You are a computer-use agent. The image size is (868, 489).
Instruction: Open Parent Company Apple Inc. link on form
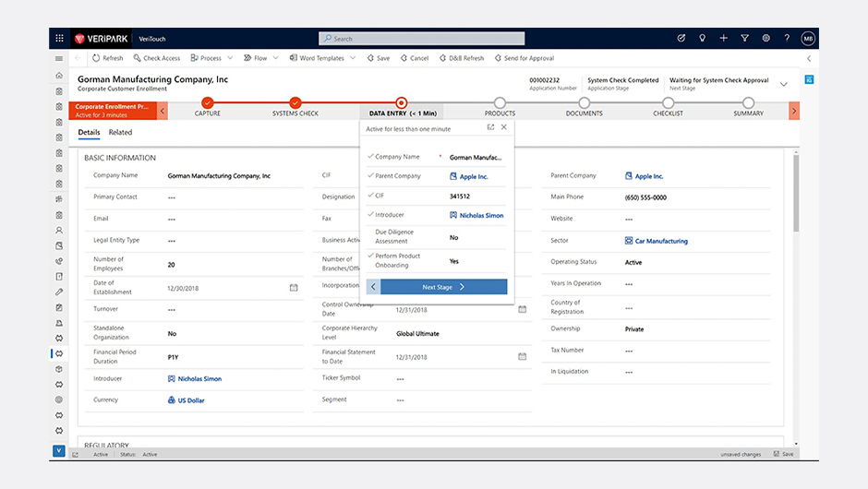pyautogui.click(x=648, y=176)
